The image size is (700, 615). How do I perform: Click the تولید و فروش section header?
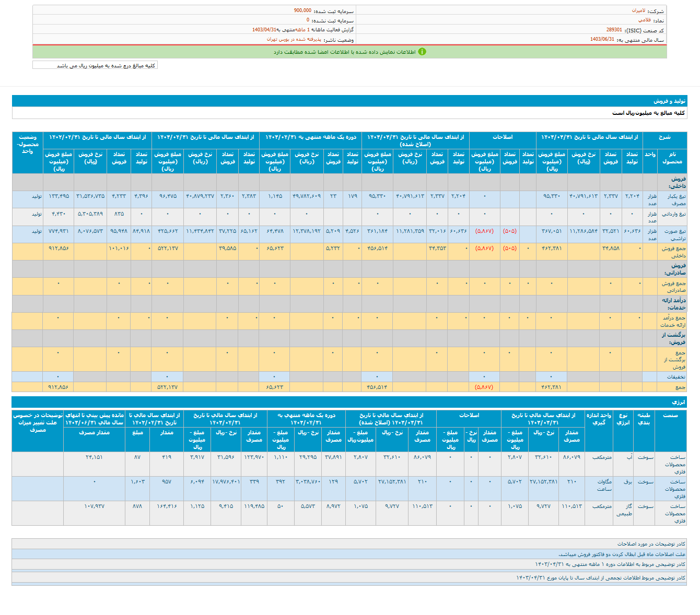669,101
